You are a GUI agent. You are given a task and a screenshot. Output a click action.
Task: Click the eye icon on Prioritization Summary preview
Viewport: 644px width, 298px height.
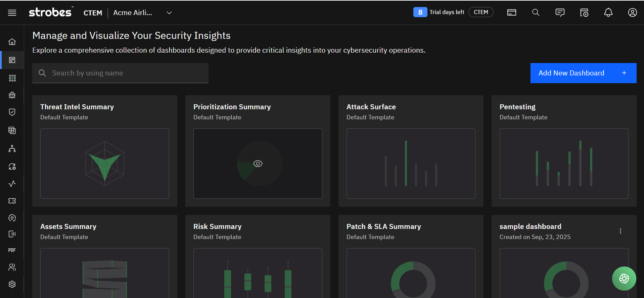[x=258, y=164]
